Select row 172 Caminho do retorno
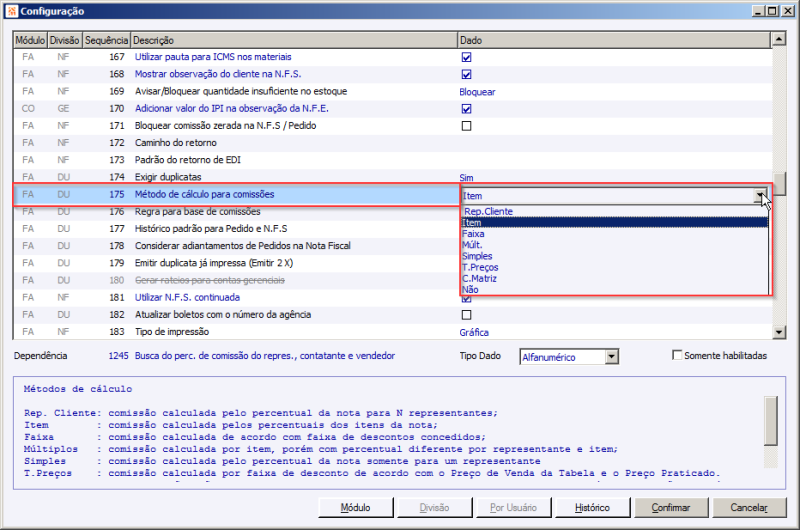This screenshot has width=800, height=530. (x=392, y=143)
